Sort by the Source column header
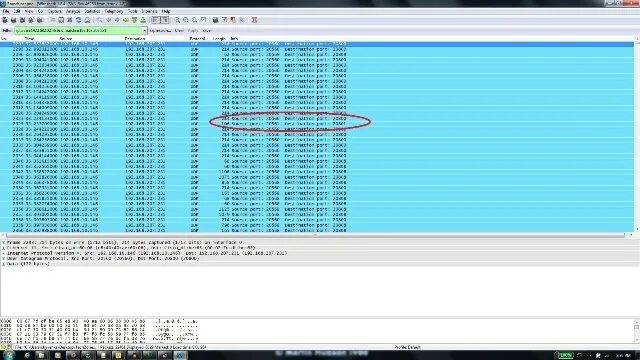640x360 pixels. point(66,38)
